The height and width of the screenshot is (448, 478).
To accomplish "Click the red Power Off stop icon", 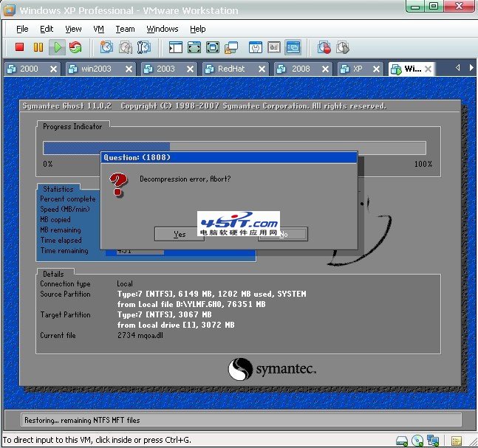I will pyautogui.click(x=19, y=47).
